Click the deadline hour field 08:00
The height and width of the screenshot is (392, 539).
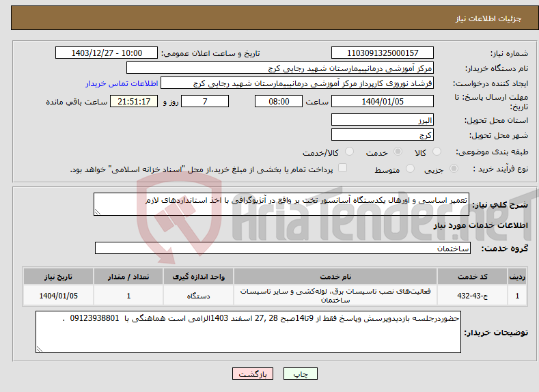point(279,101)
